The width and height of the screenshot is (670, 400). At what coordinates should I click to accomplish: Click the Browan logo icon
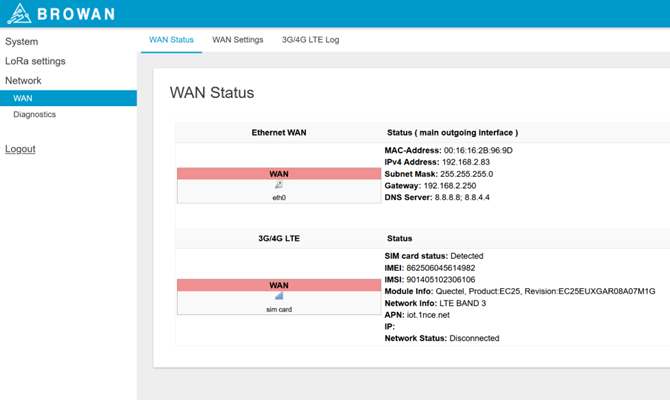tap(19, 13)
